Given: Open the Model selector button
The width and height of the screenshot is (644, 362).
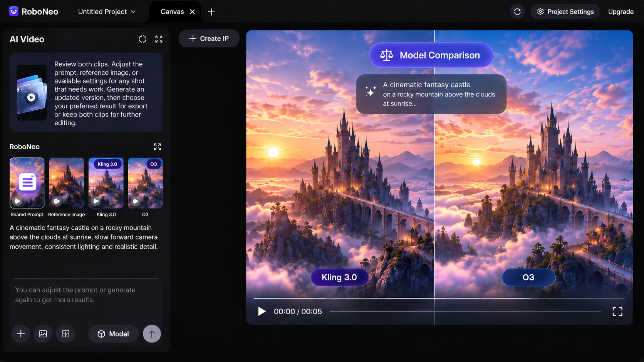Looking at the screenshot, I should coord(113,334).
